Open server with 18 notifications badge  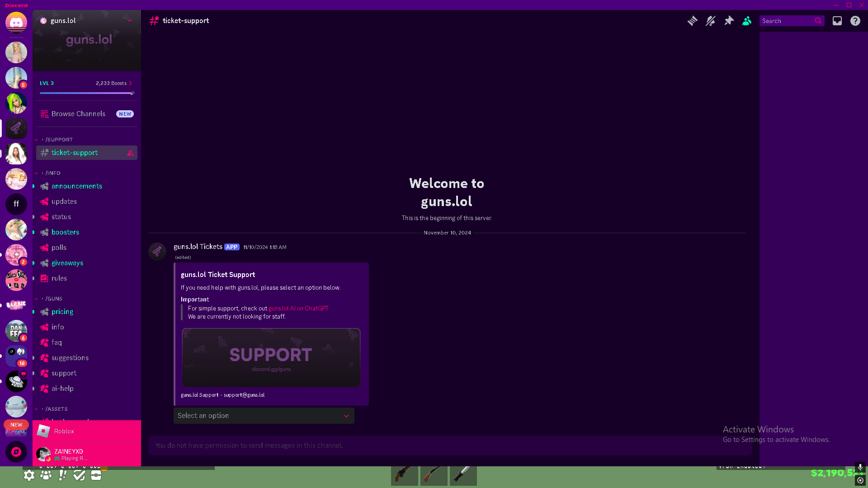point(16,356)
